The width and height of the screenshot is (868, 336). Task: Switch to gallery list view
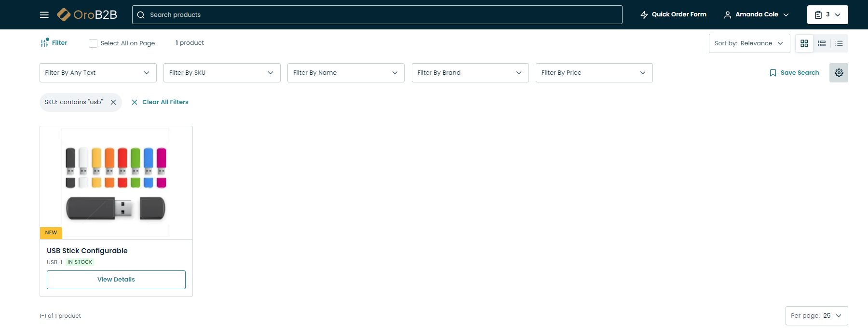click(822, 43)
